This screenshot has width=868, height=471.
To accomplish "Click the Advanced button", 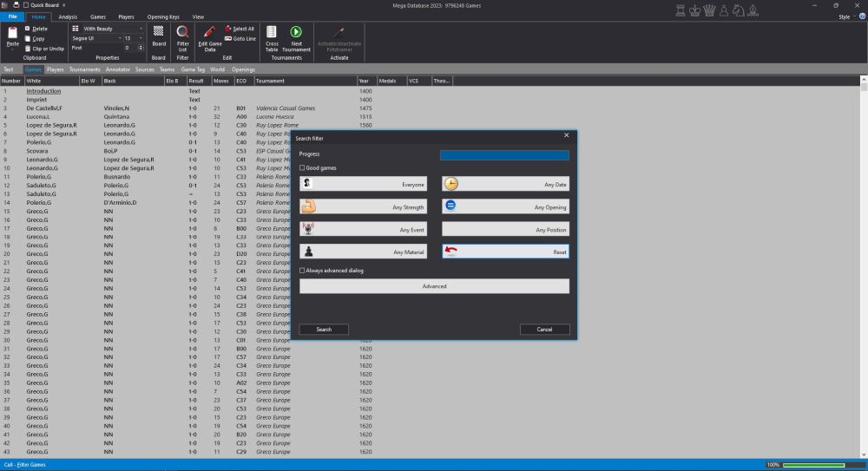I will pos(434,286).
